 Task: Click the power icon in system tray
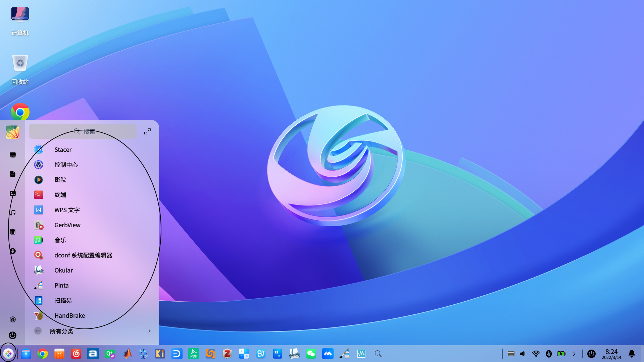[x=591, y=354]
